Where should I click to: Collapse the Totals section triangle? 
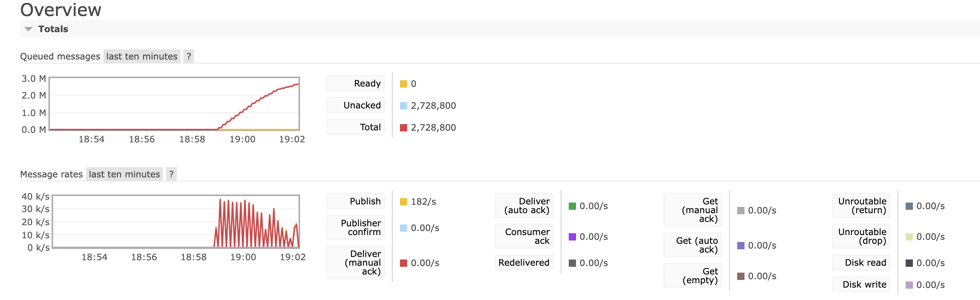coord(28,29)
